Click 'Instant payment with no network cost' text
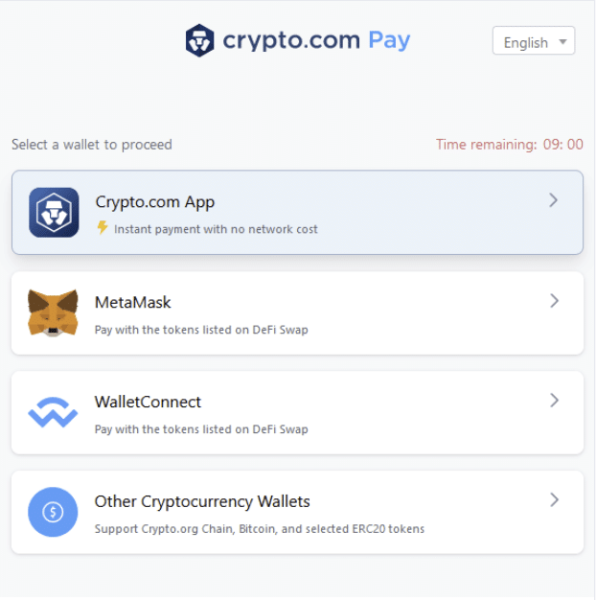This screenshot has width=596, height=600. tap(216, 229)
